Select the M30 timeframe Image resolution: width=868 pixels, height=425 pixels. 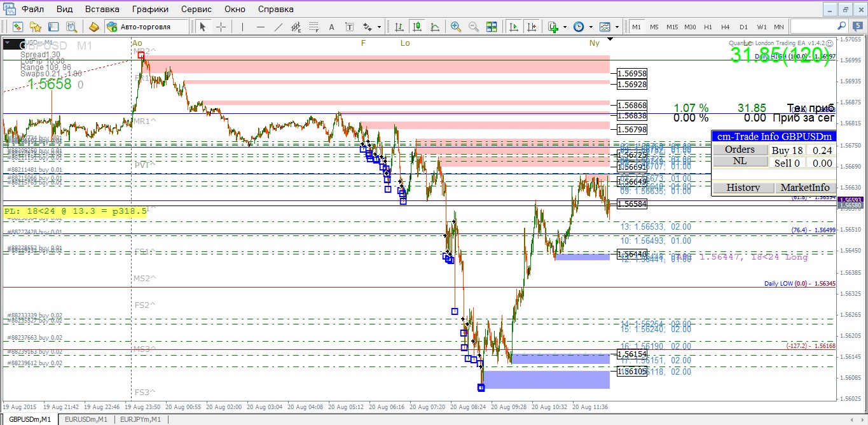point(690,27)
